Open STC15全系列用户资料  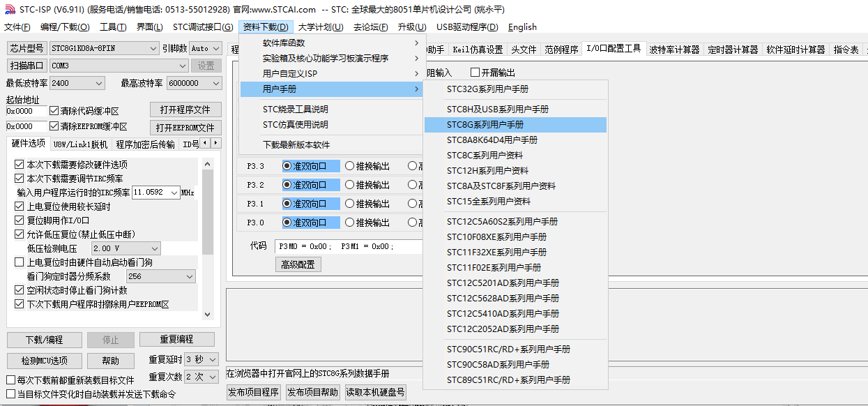click(x=515, y=202)
